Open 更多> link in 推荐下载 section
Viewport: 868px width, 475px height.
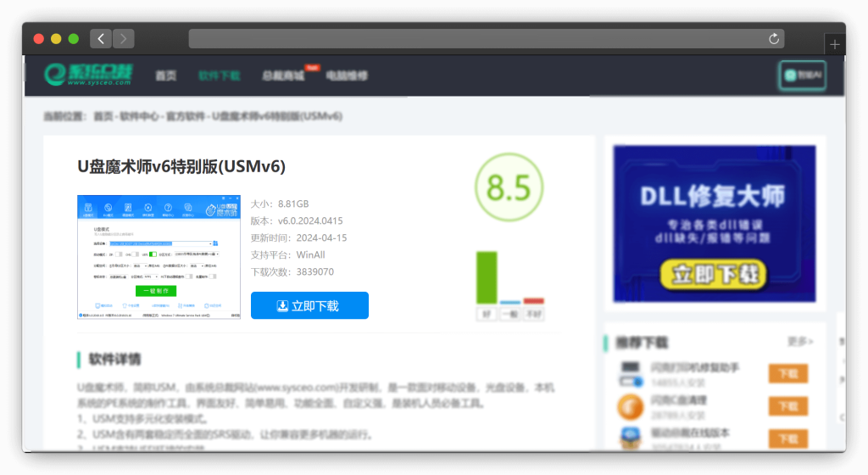[x=800, y=342]
